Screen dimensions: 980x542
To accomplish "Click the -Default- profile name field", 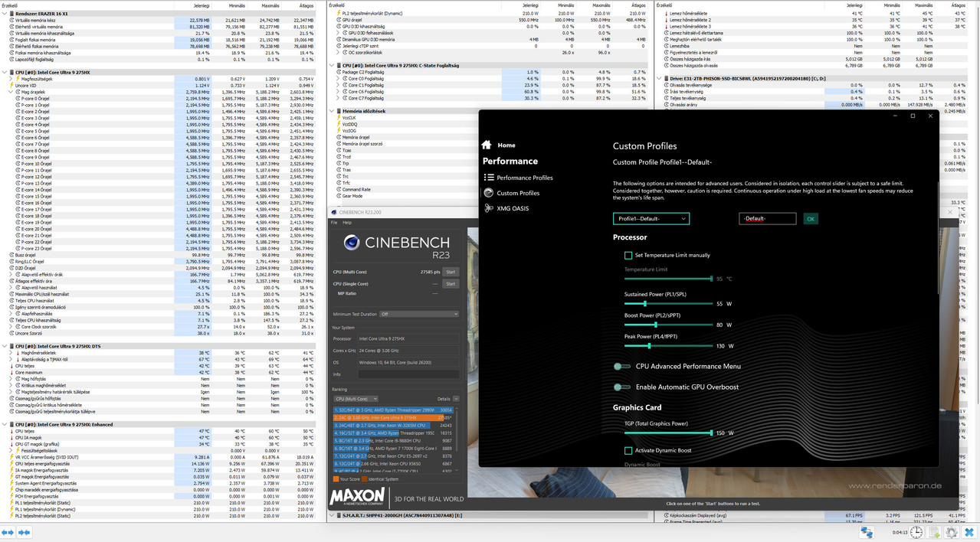I will [767, 219].
